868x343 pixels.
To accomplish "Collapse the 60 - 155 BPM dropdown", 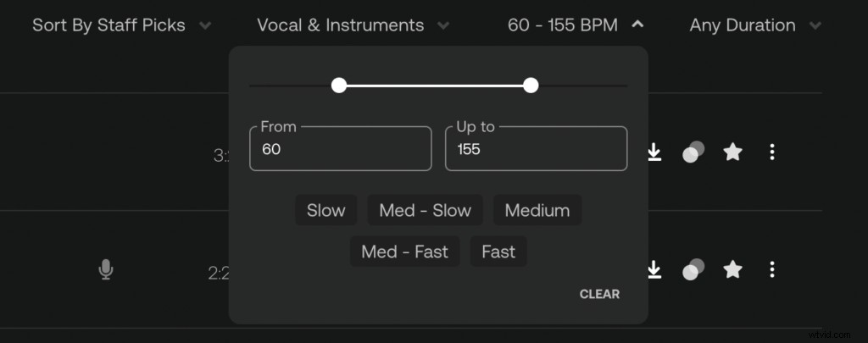I will (576, 25).
